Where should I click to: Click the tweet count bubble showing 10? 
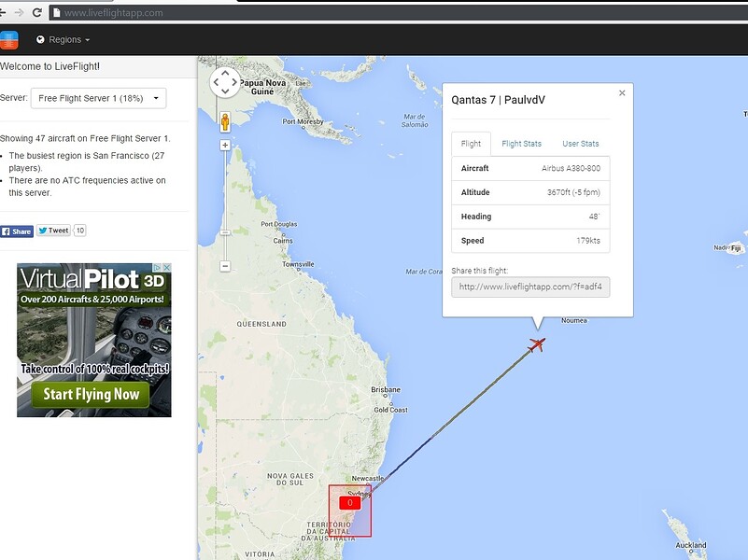[79, 231]
